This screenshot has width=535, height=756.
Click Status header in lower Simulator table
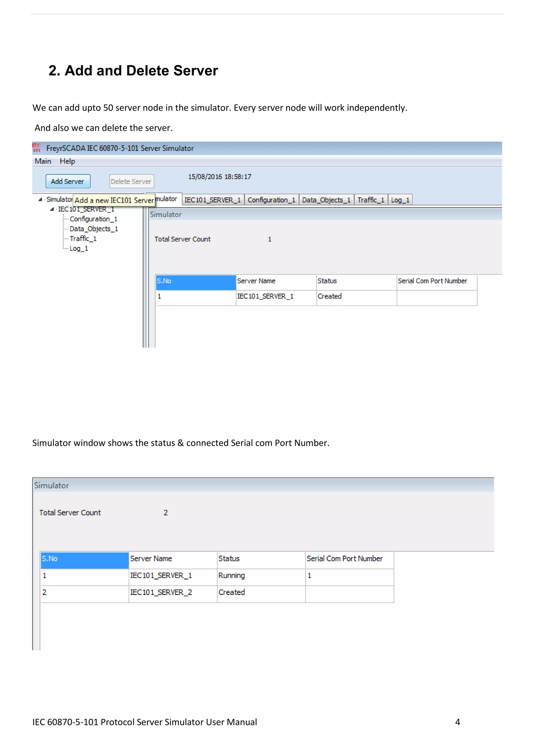click(261, 560)
